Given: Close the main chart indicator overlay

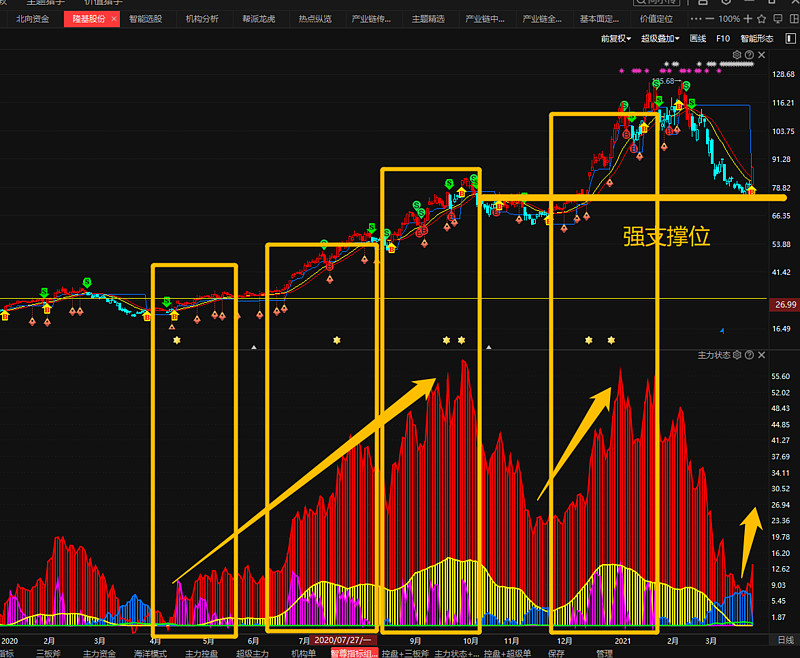Looking at the screenshot, I should pyautogui.click(x=762, y=55).
